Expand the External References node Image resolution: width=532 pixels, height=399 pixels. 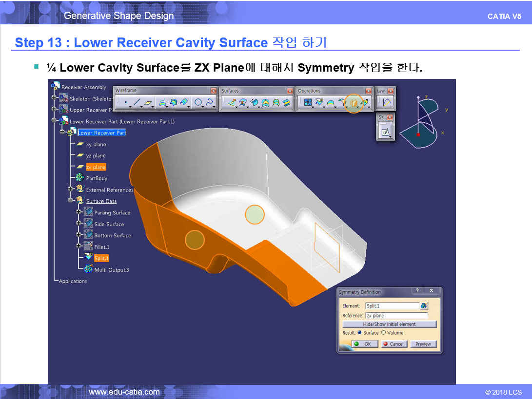click(x=70, y=190)
